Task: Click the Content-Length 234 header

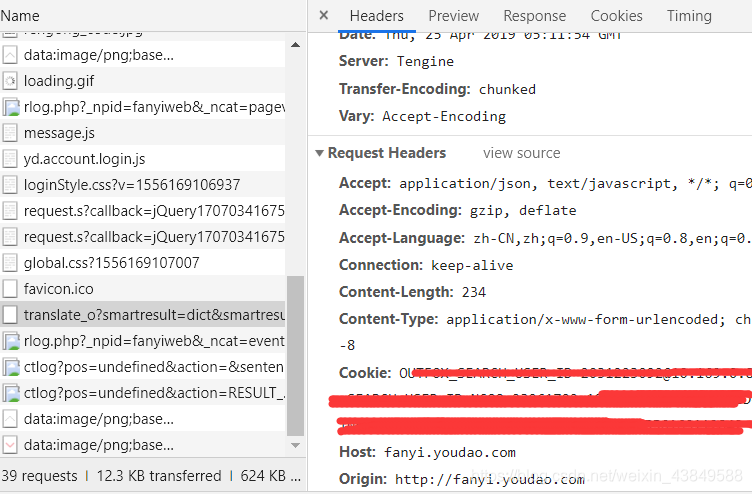Action: [412, 292]
